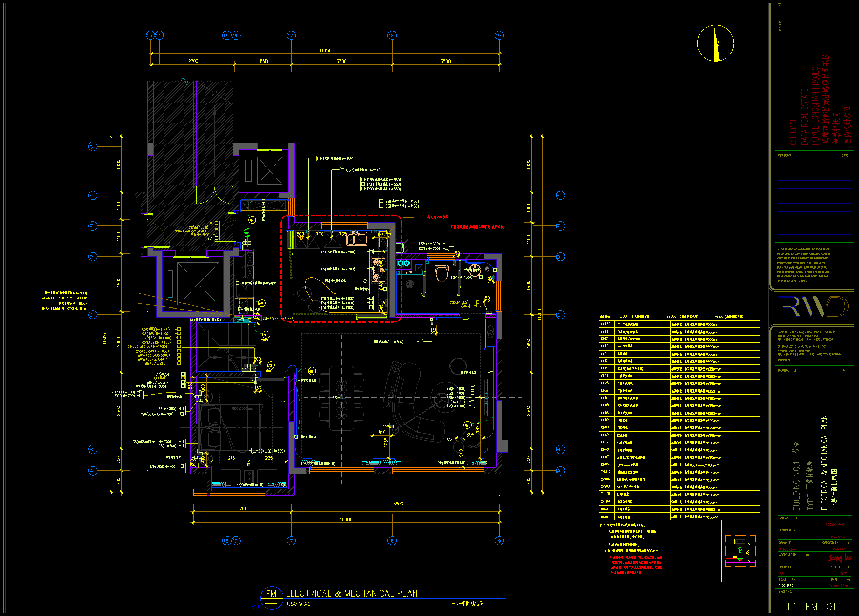This screenshot has height=616, width=859.
Task: Select the 3500 dimension text
Action: 446,61
